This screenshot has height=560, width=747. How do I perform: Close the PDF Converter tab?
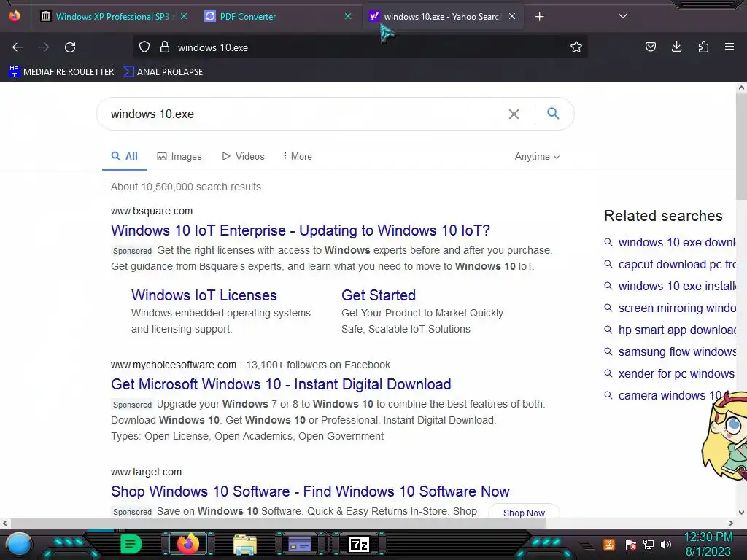[x=348, y=16]
